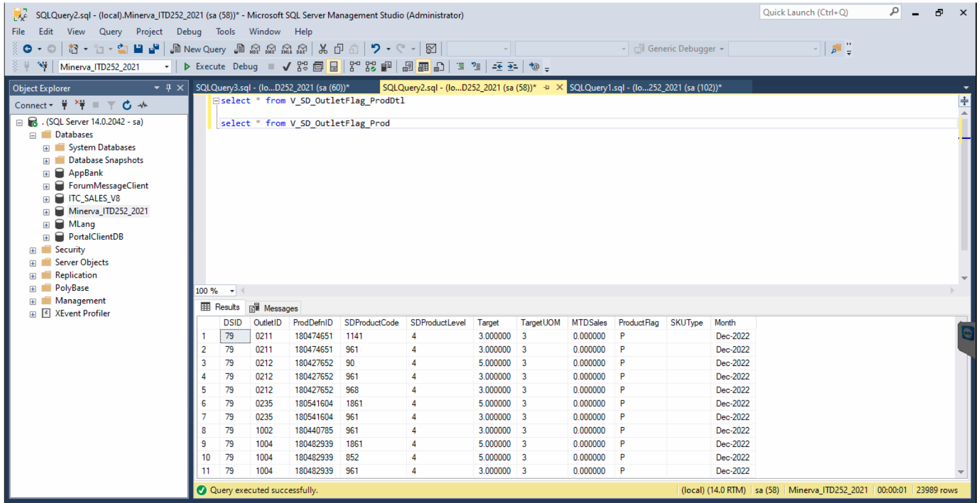Viewport: 980px width, 503px height.
Task: Expand the Management folder
Action: coord(33,302)
